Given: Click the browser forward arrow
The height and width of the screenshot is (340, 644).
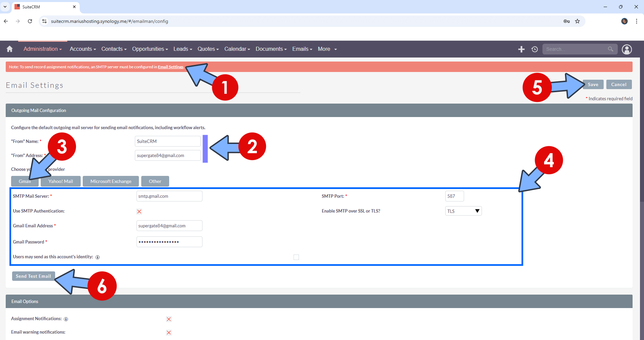Looking at the screenshot, I should pos(18,21).
